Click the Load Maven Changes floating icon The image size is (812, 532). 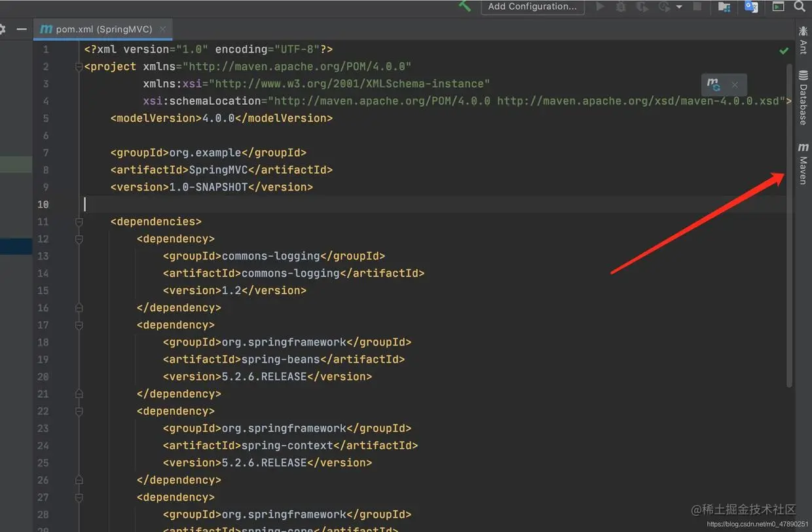click(714, 85)
